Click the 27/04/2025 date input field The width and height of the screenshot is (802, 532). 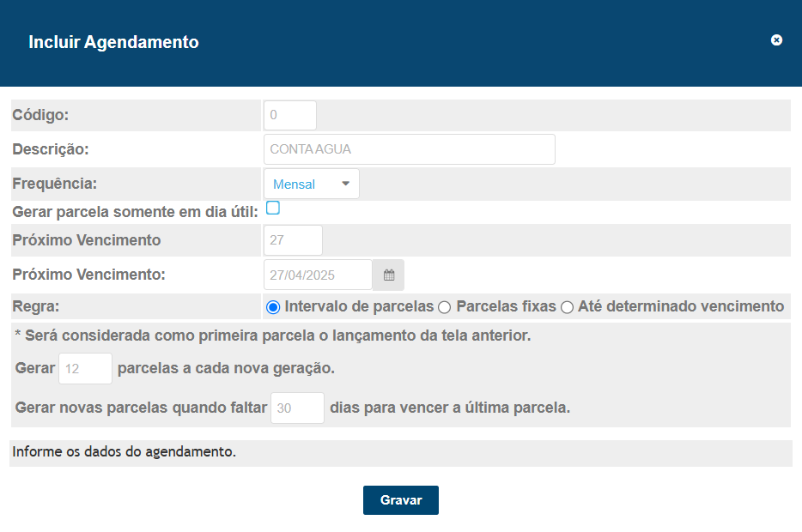click(319, 275)
